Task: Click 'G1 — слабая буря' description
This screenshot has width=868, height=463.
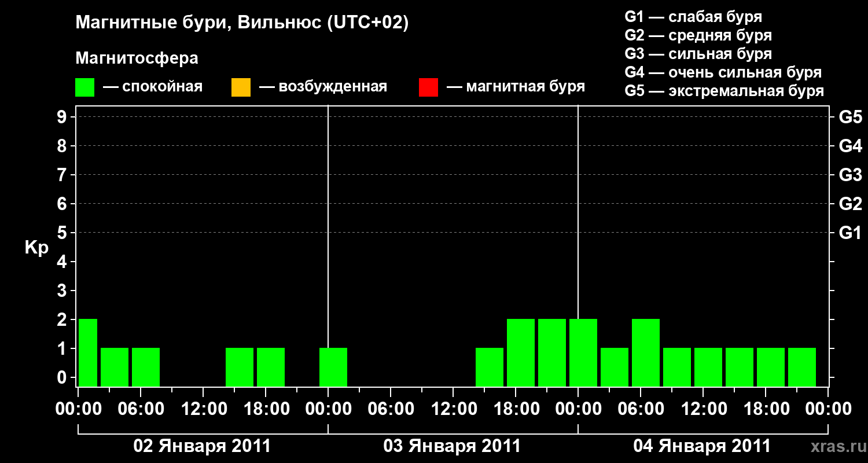Action: 693,17
